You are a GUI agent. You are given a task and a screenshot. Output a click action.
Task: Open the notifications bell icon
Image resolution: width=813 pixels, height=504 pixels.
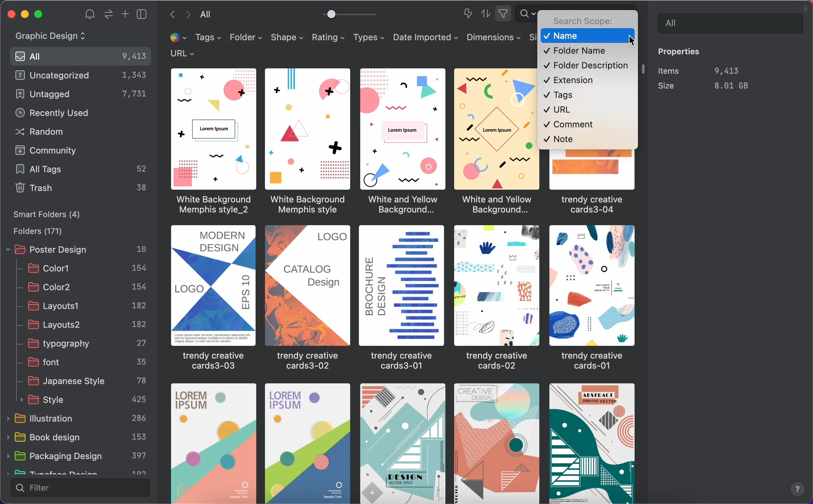[90, 14]
